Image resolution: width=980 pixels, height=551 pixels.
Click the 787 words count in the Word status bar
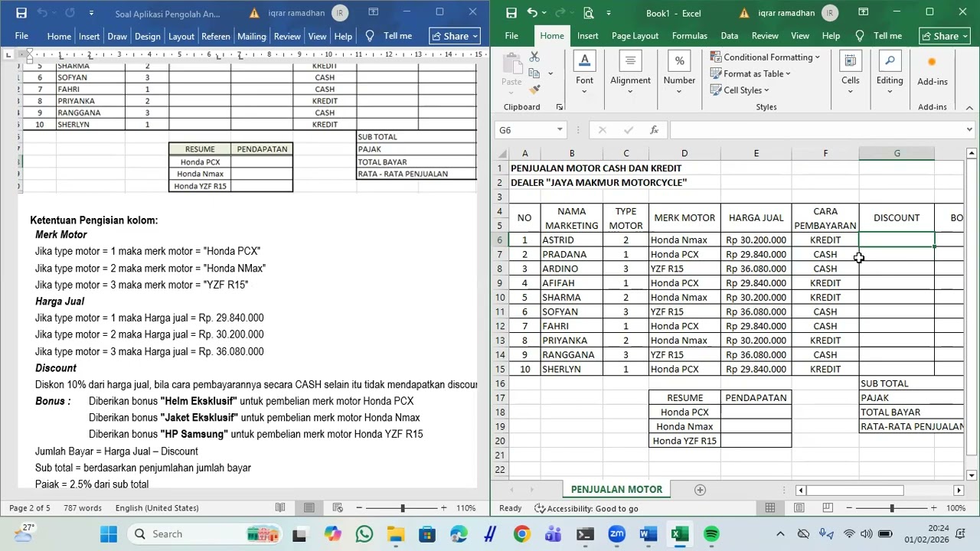click(82, 508)
